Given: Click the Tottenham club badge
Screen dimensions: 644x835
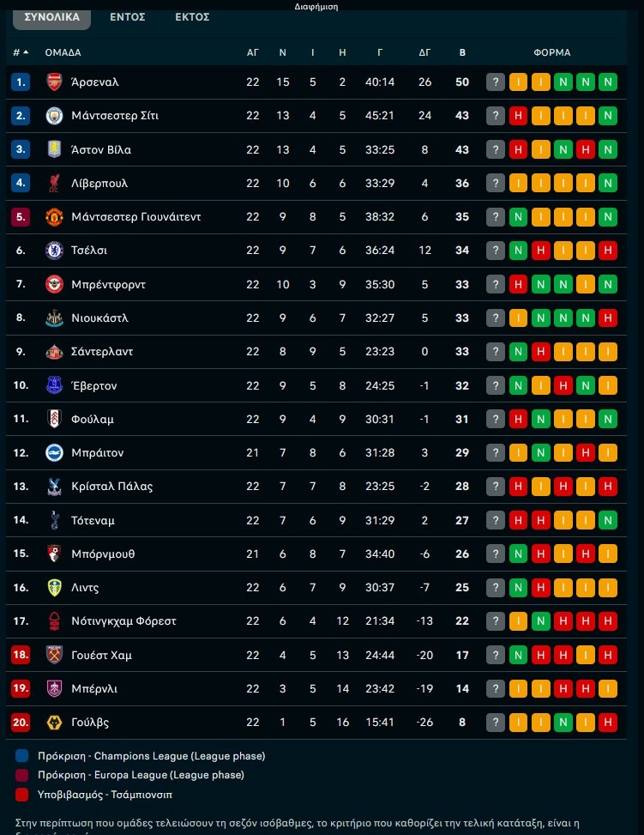Looking at the screenshot, I should 54,520.
